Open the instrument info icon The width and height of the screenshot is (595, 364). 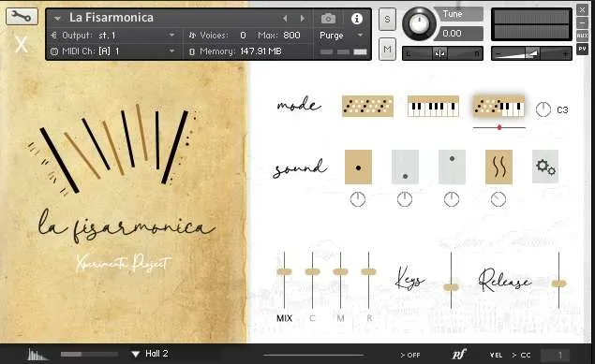coord(357,18)
